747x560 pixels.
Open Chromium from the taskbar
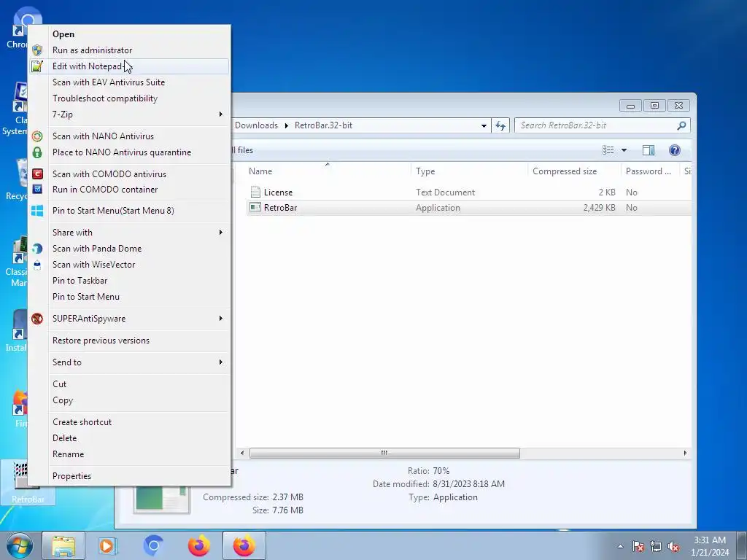click(153, 545)
